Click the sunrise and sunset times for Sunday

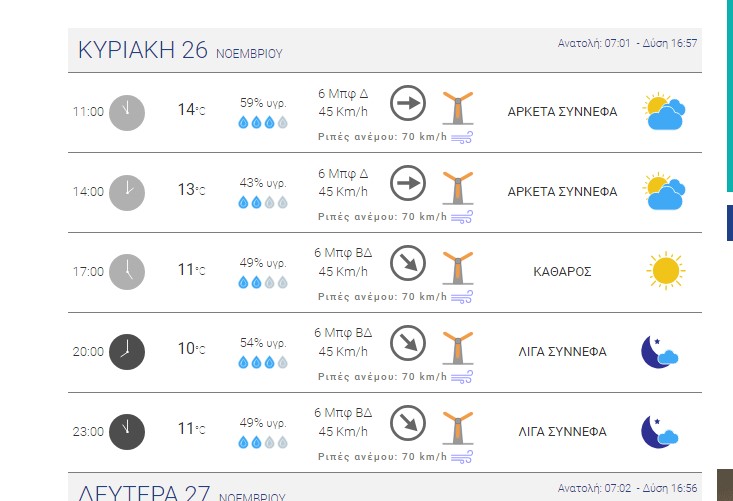coord(628,43)
